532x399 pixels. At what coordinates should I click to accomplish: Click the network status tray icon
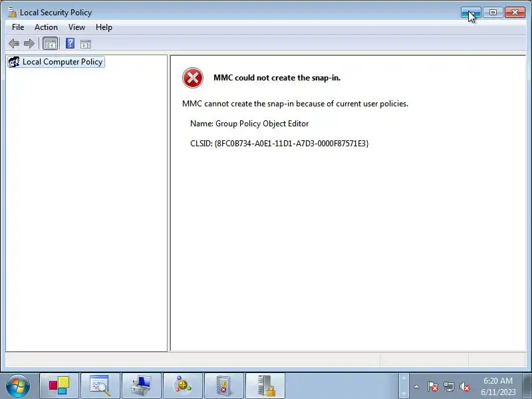[x=449, y=386]
